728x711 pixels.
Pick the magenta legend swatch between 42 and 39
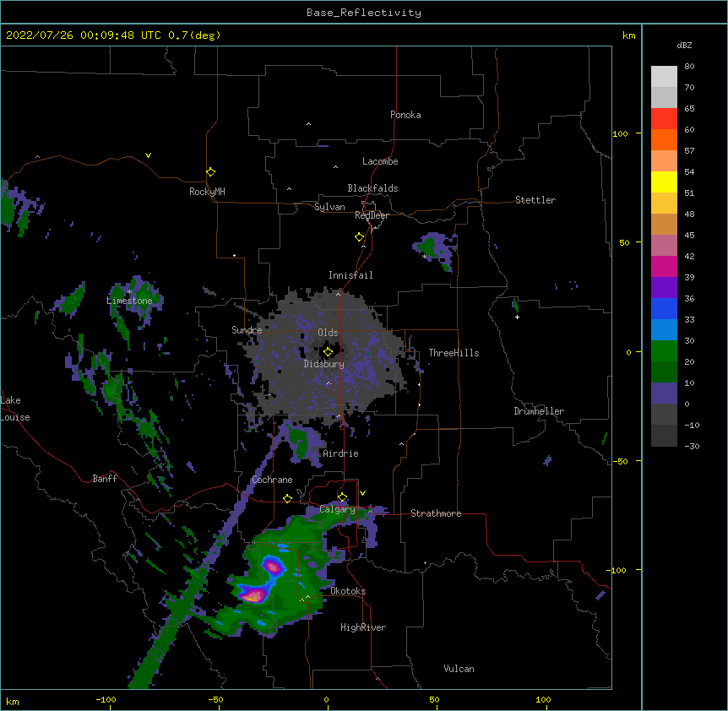[x=664, y=266]
